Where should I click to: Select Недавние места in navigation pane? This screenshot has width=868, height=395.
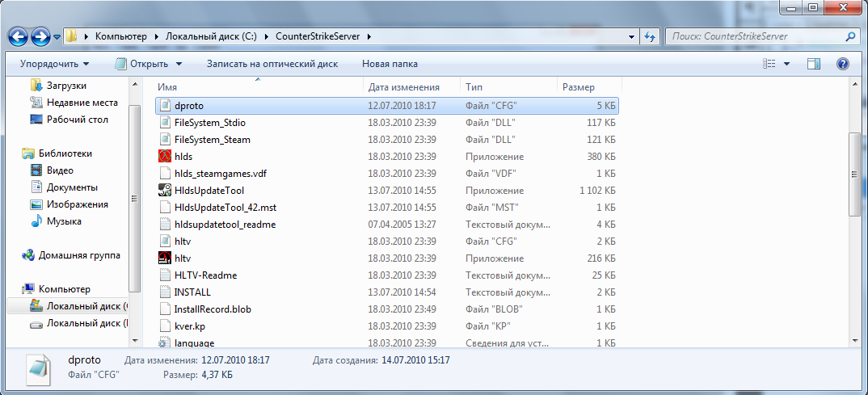point(82,103)
